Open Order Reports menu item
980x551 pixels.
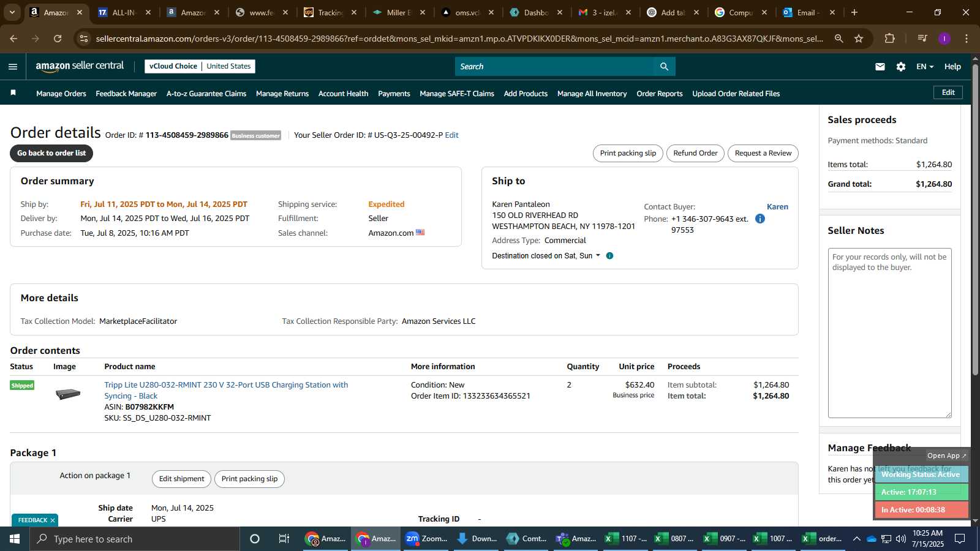tap(660, 94)
